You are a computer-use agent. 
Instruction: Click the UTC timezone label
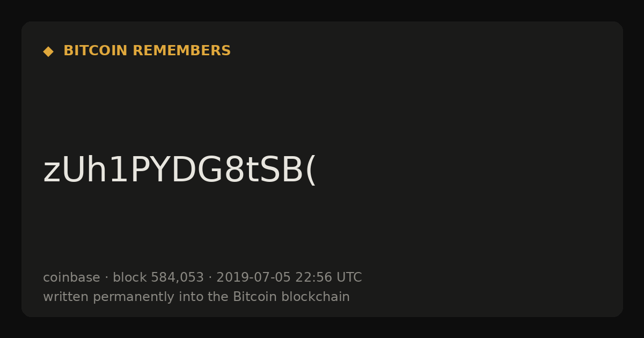pos(349,277)
